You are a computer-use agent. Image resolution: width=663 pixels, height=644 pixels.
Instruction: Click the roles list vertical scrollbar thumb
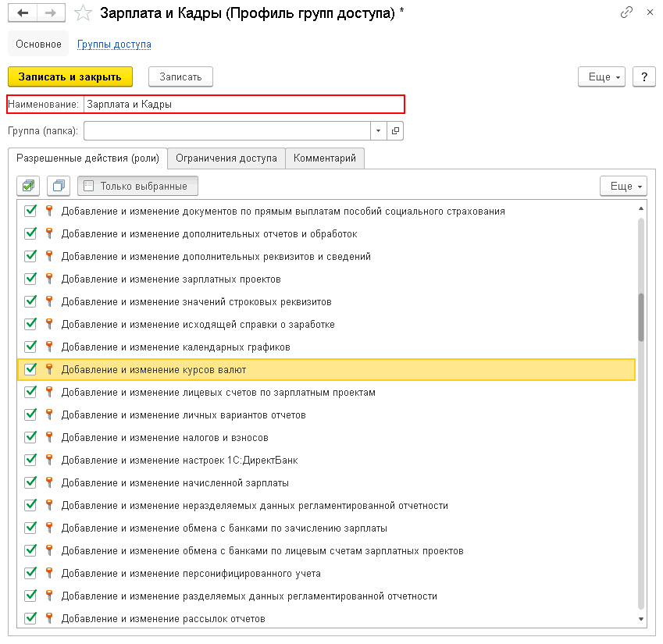point(641,317)
